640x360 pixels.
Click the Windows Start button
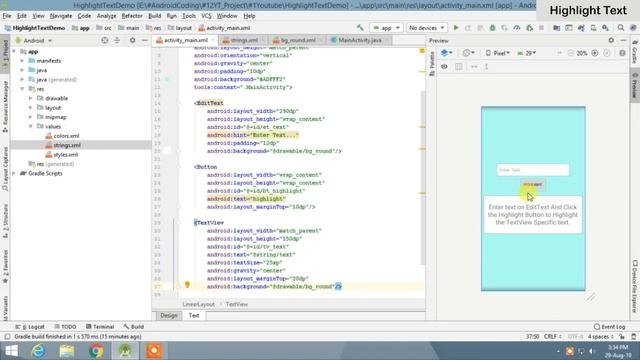point(11,351)
